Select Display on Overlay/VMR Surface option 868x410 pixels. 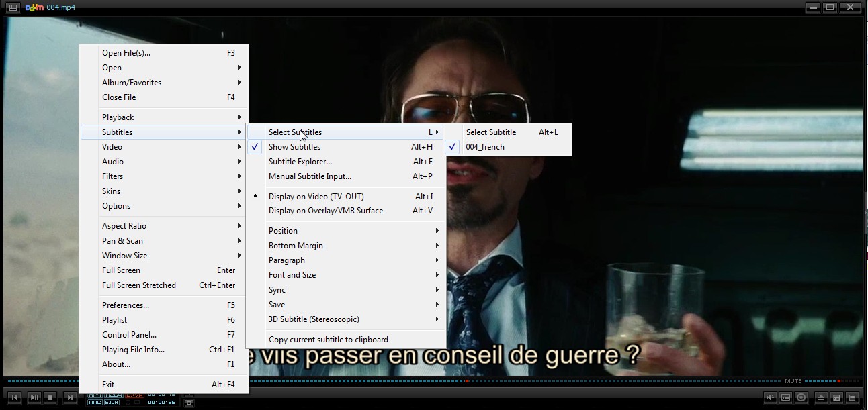[x=345, y=211]
